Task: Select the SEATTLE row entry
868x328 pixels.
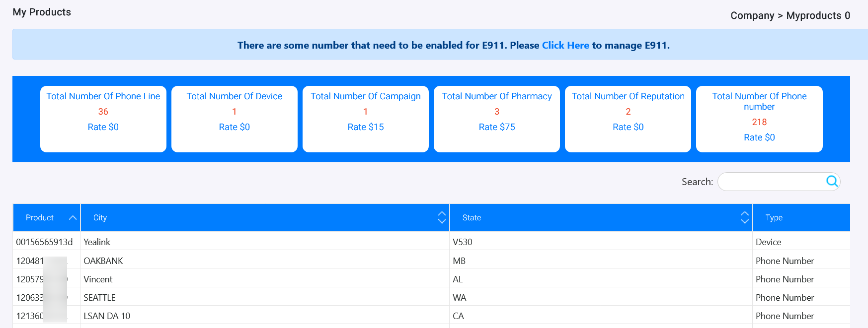Action: pos(99,298)
